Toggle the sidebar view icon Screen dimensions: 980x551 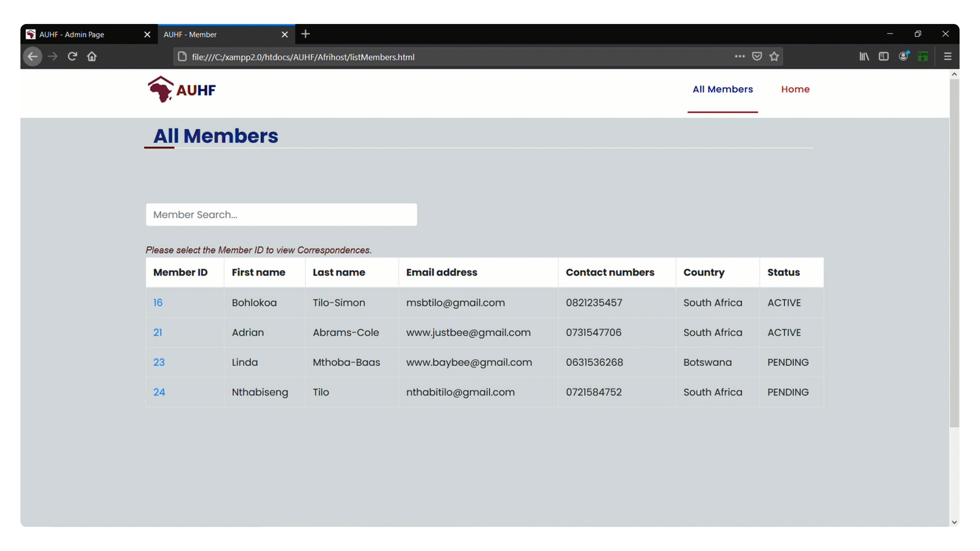tap(883, 56)
